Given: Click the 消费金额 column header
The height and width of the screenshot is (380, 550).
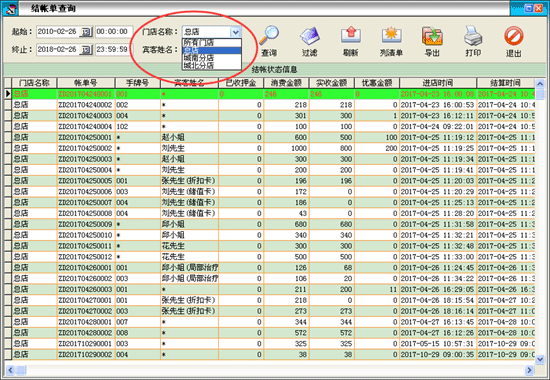Looking at the screenshot, I should click(x=286, y=83).
